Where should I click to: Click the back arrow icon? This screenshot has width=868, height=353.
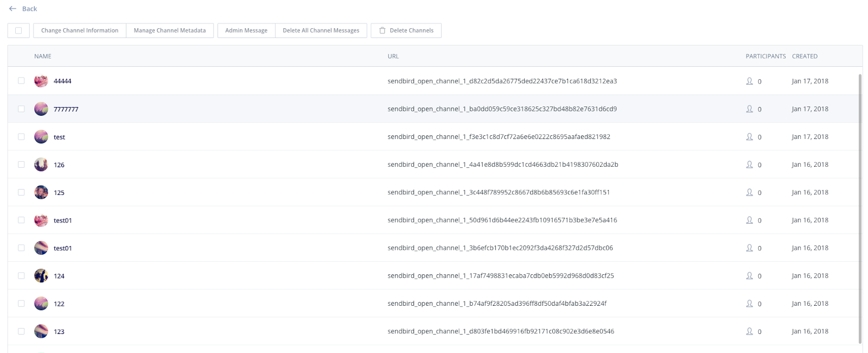[x=12, y=9]
